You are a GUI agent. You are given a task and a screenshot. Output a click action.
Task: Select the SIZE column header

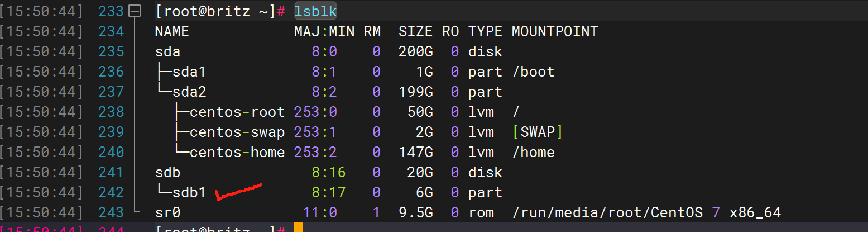pos(416,31)
